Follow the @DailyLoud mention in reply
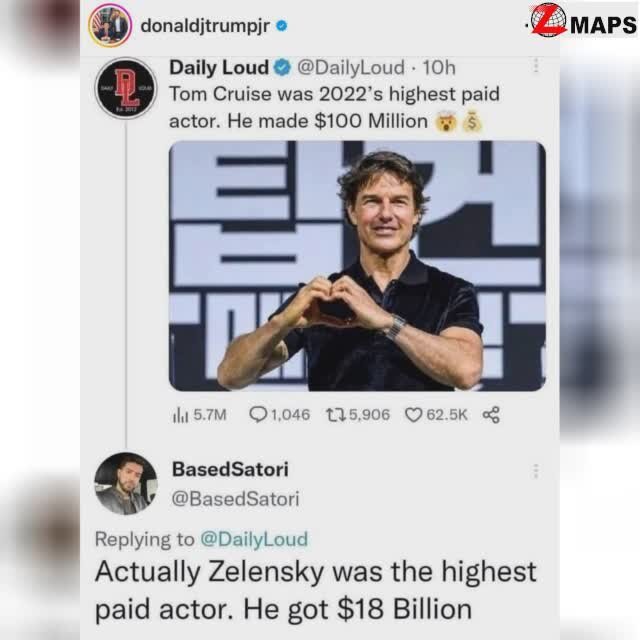Viewport: 640px width, 640px height. [254, 539]
